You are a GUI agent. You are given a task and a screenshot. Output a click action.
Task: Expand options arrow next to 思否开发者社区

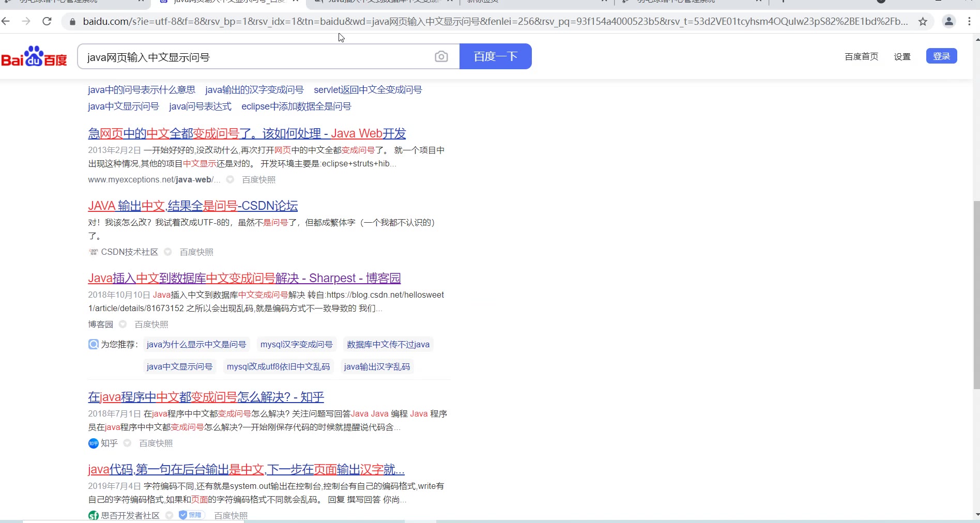point(170,515)
